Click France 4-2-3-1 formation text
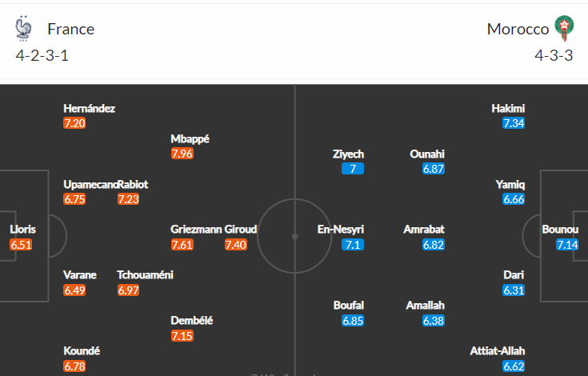 (x=42, y=55)
